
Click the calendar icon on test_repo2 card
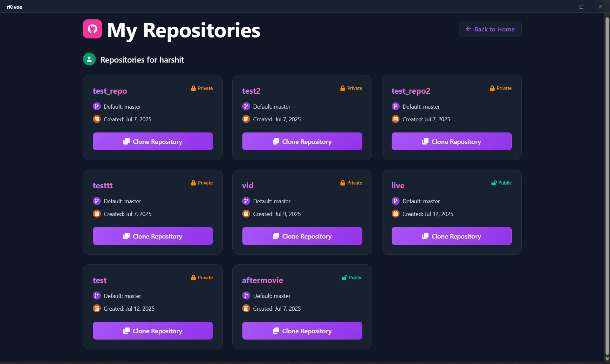click(395, 119)
